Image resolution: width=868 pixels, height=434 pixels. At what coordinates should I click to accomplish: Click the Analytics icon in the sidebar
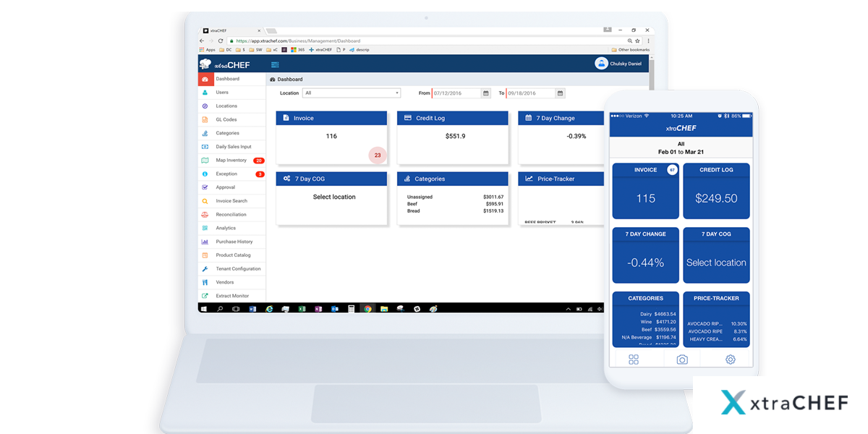[206, 228]
